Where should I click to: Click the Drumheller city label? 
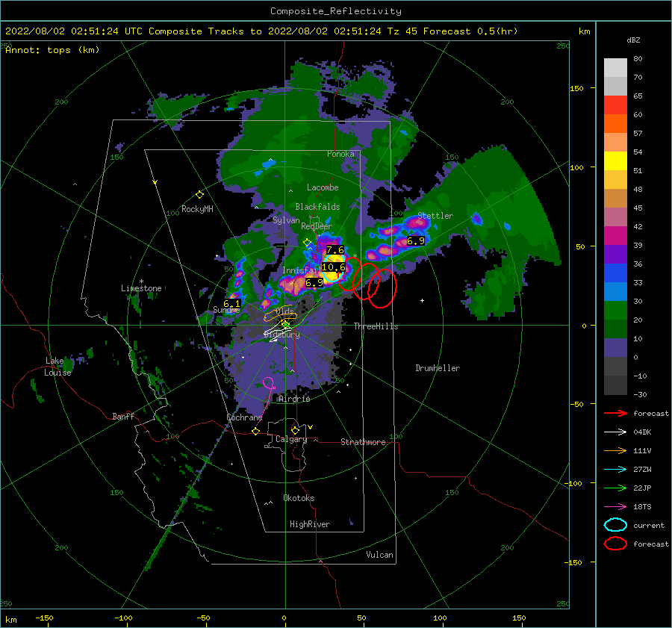click(438, 368)
